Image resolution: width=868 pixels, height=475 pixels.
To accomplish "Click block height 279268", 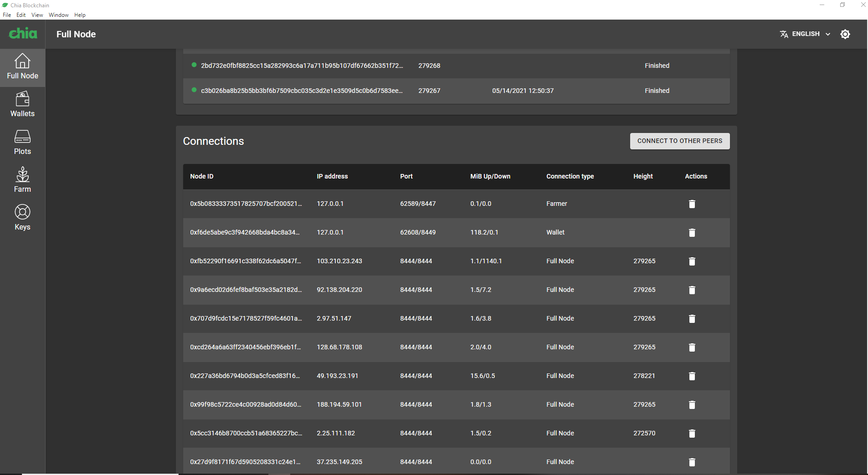I will [x=429, y=66].
